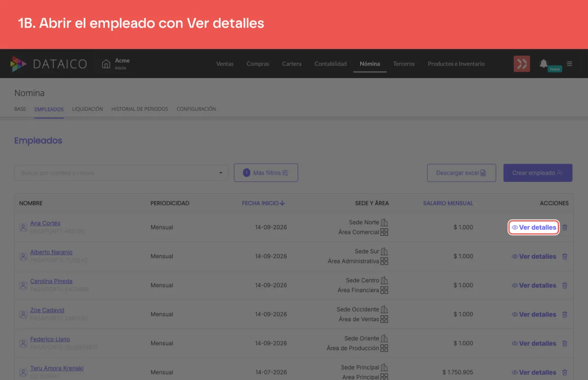The height and width of the screenshot is (380, 588).
Task: Open the Historial de Periodos tab
Action: [140, 109]
